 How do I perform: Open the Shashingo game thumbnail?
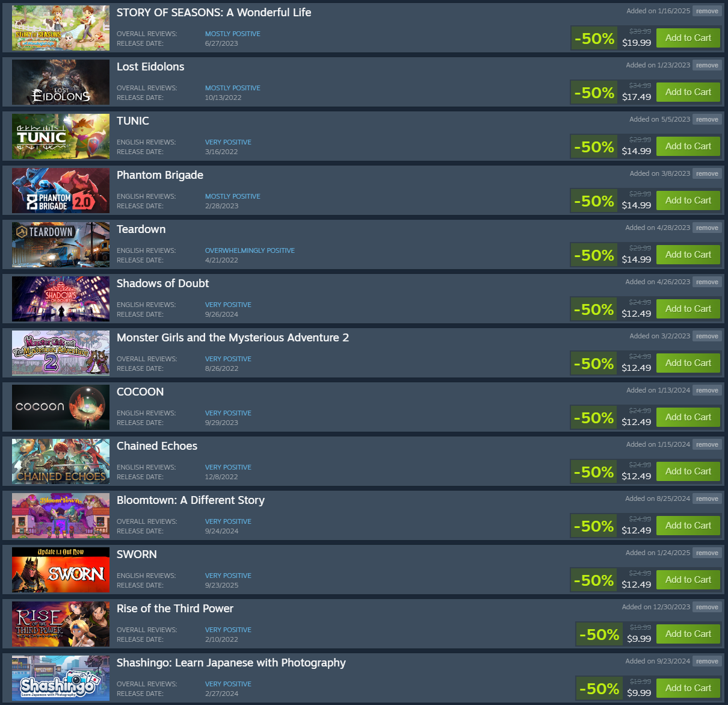[61, 679]
